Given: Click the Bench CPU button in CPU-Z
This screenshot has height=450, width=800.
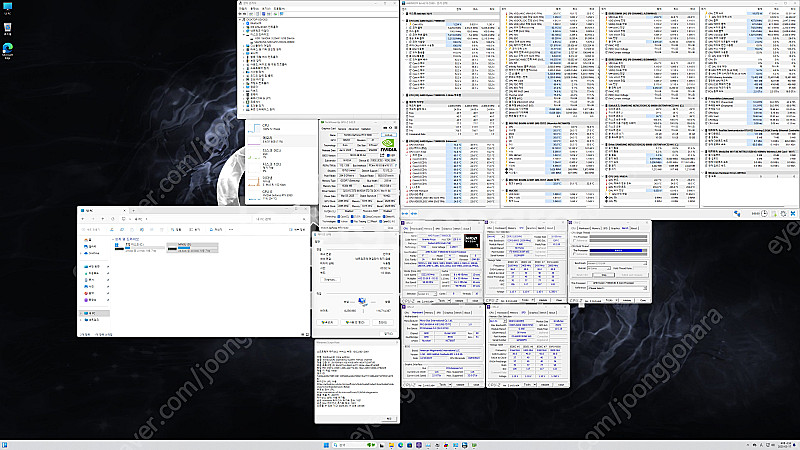Looking at the screenshot, I should point(584,273).
